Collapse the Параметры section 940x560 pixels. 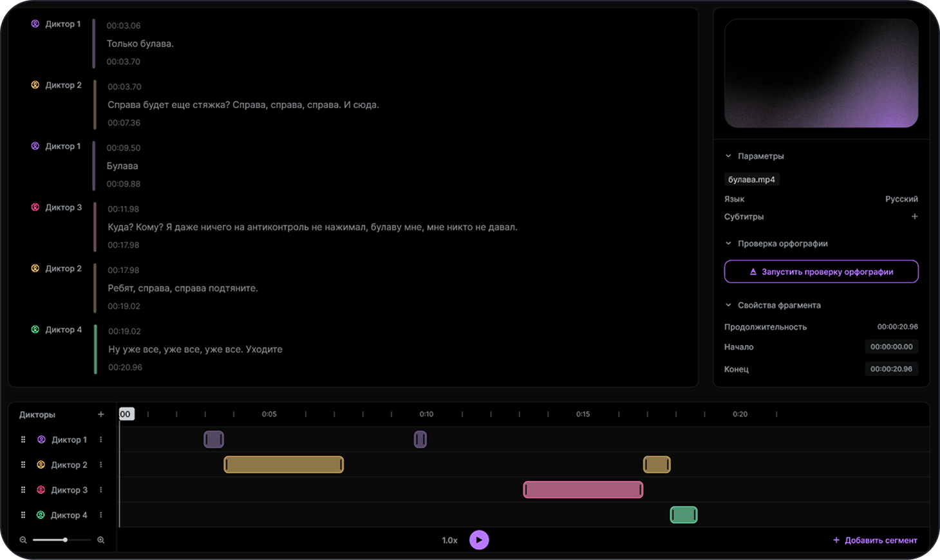click(728, 156)
